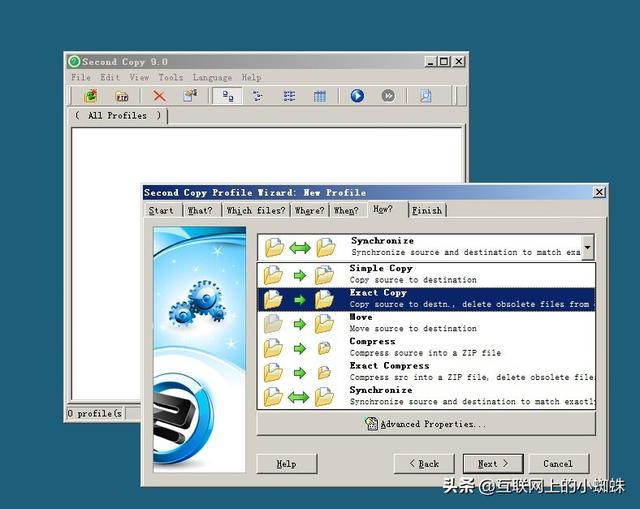Switch to the Which files? tab
640x509 pixels.
[x=256, y=211]
